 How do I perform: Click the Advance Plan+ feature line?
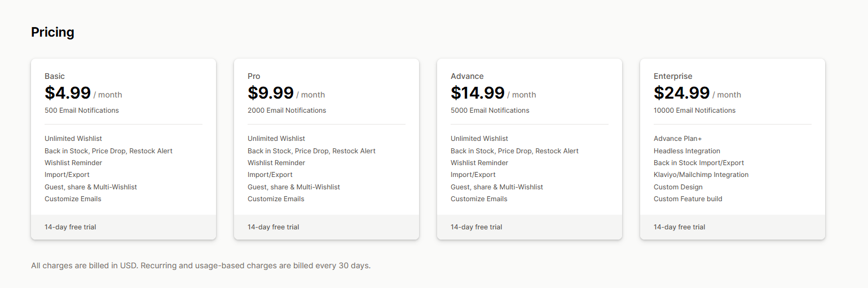pyautogui.click(x=678, y=139)
